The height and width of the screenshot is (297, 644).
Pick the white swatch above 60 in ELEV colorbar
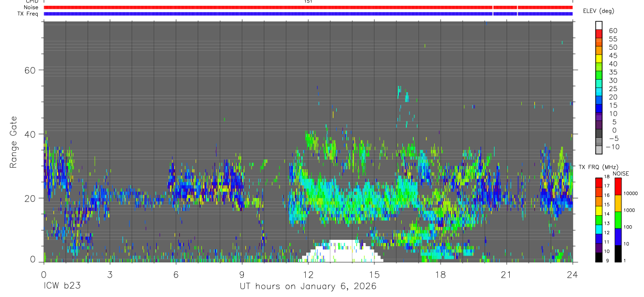coord(599,25)
